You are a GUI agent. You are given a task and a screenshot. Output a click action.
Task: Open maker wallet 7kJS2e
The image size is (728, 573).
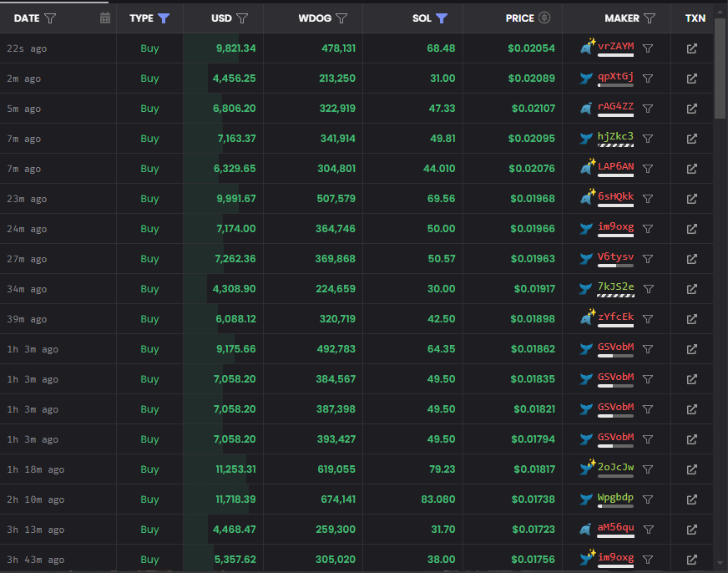click(615, 286)
